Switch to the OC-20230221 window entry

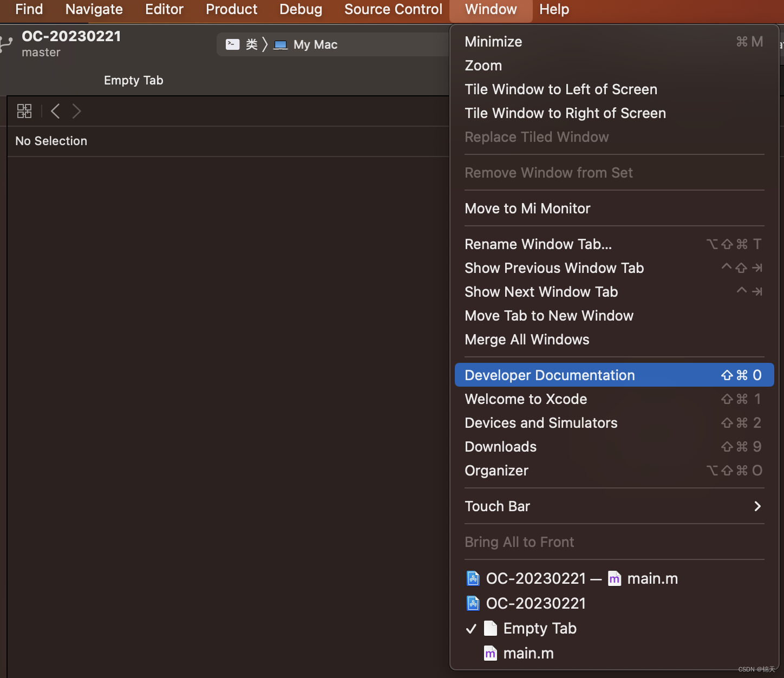615,603
